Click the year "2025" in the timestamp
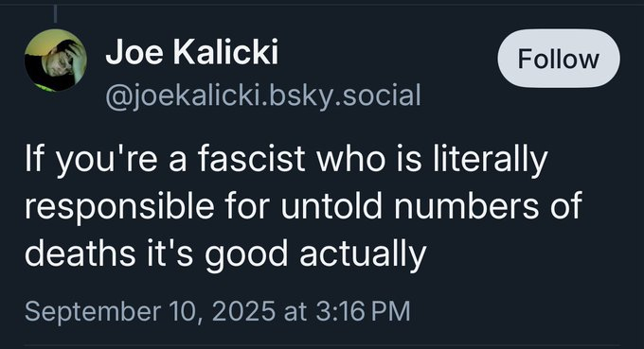644x349 pixels. [243, 311]
